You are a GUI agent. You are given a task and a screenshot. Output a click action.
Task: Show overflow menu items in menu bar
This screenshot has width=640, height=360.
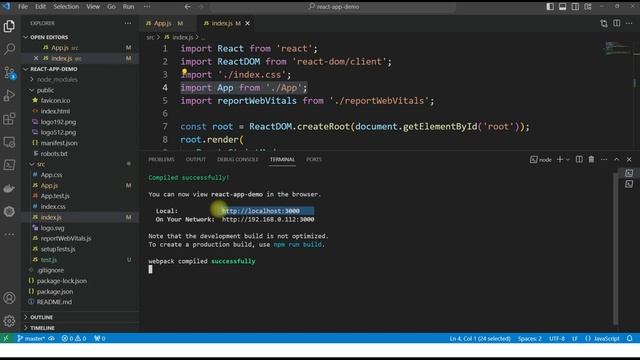(x=147, y=7)
